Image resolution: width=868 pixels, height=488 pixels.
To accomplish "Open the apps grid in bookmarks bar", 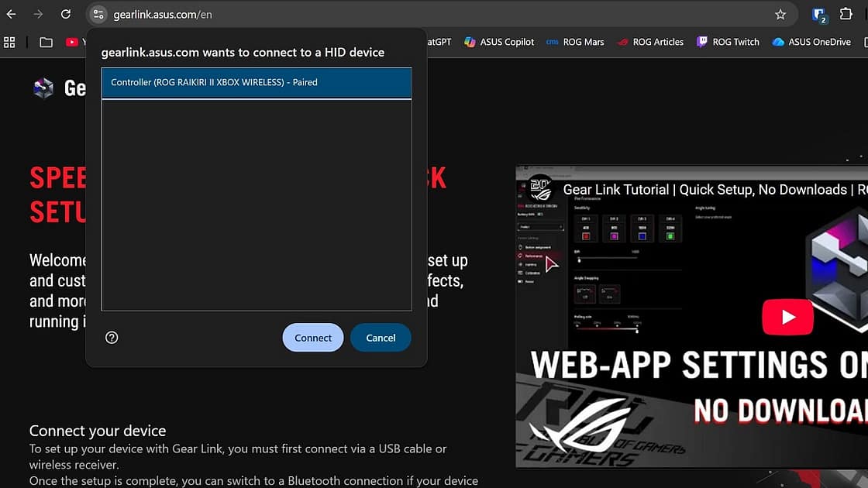I will 9,42.
